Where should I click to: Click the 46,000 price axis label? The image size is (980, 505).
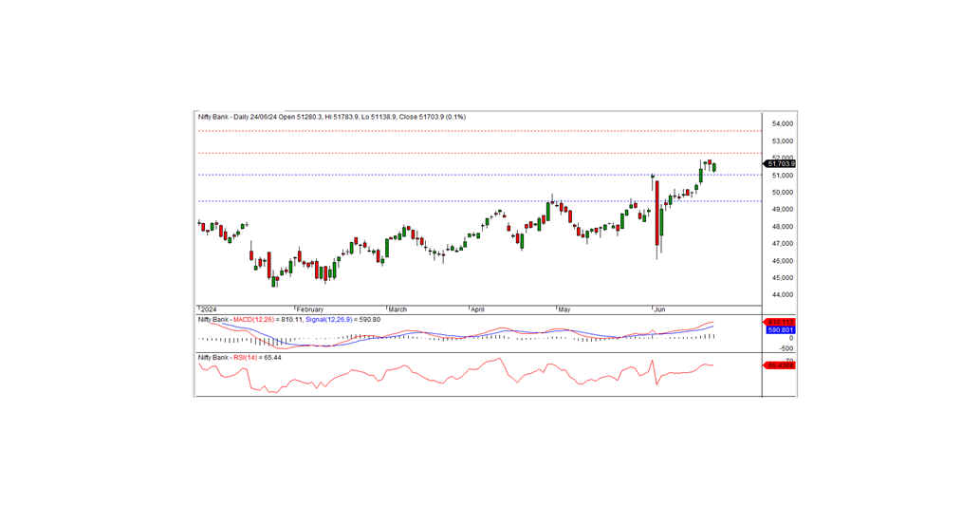pyautogui.click(x=783, y=261)
